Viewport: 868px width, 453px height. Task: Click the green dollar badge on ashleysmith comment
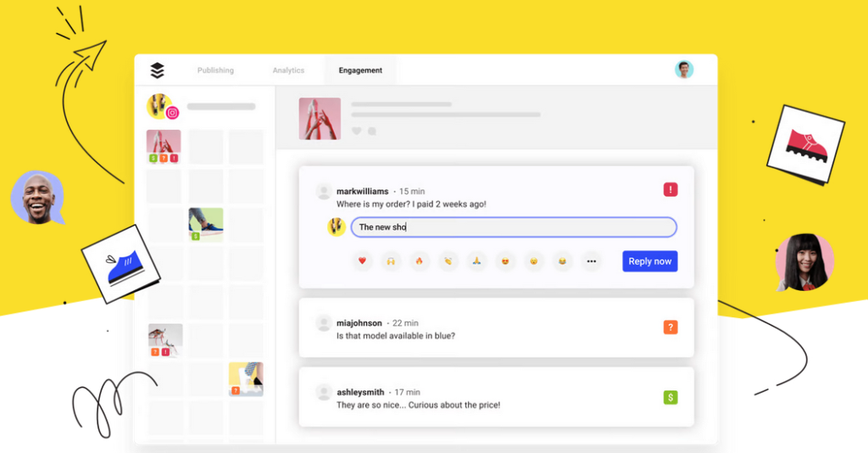click(670, 396)
